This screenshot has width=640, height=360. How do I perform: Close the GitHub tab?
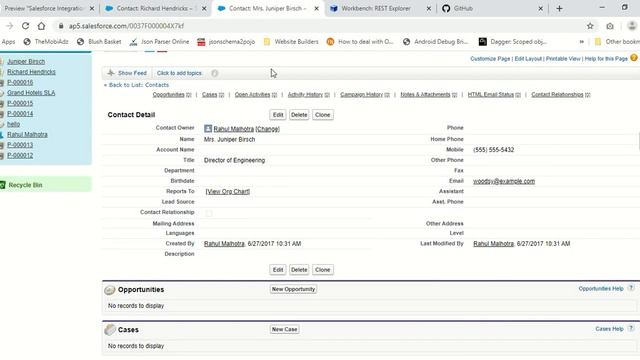pos(540,8)
